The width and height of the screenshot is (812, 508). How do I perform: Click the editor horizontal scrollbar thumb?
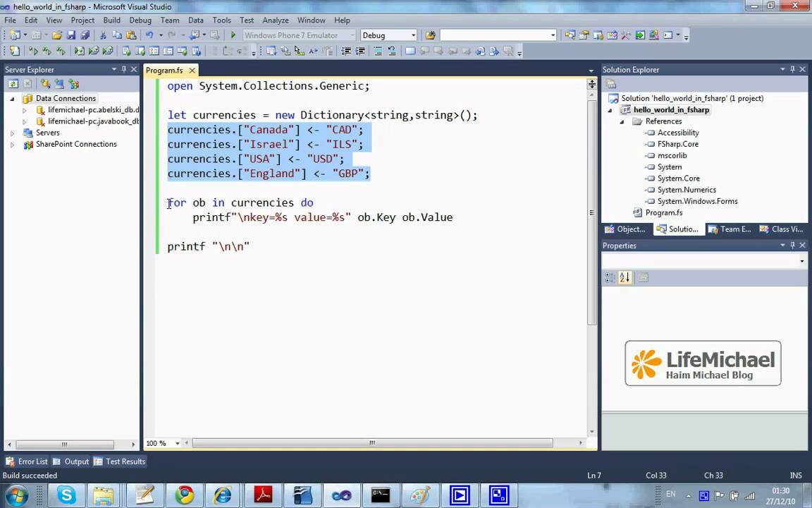(x=372, y=443)
